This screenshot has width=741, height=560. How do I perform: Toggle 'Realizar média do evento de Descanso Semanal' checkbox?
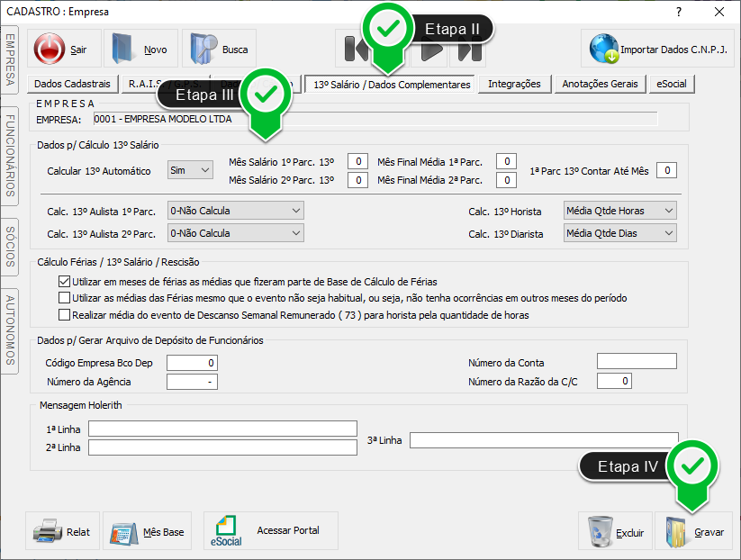coord(64,315)
